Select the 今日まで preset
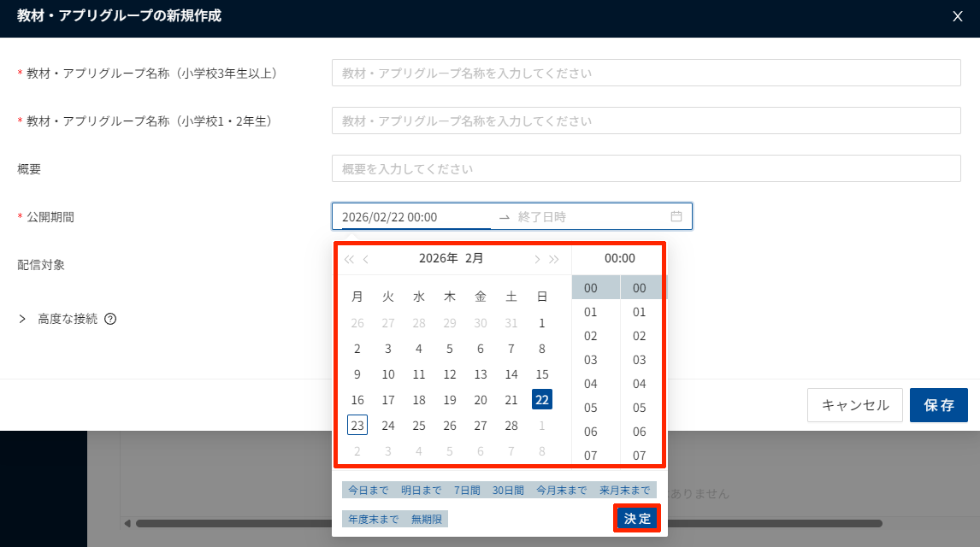Image resolution: width=980 pixels, height=547 pixels. (x=368, y=491)
